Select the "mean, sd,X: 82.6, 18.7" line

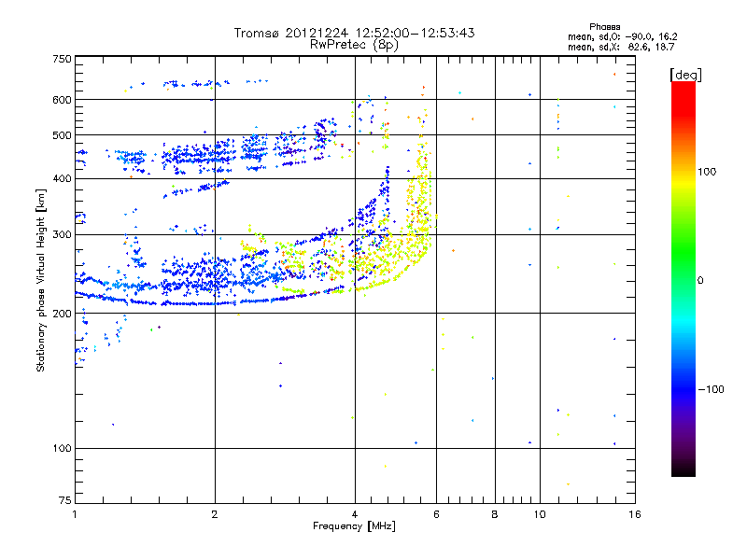pos(621,47)
